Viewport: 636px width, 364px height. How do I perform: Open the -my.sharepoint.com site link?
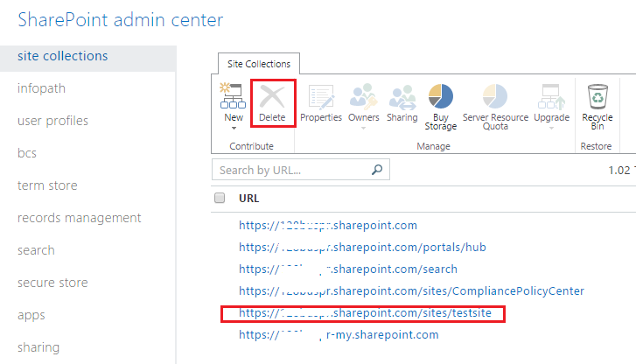339,335
